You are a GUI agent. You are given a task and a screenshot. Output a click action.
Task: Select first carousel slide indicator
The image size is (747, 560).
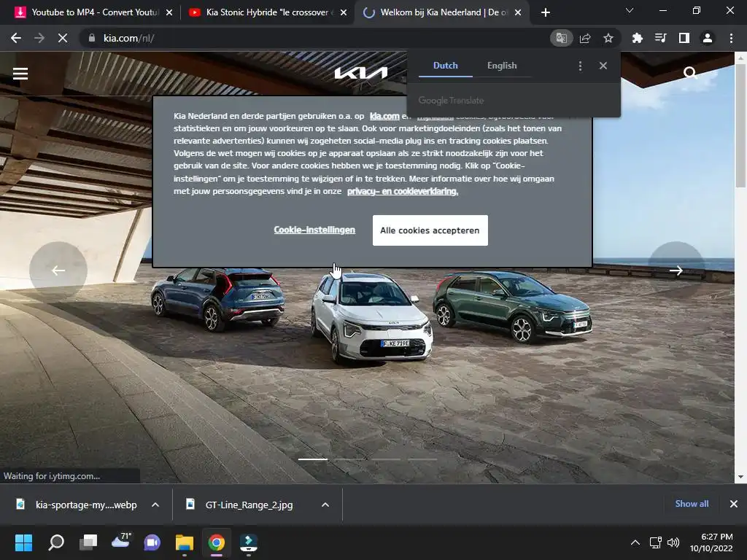(x=313, y=459)
